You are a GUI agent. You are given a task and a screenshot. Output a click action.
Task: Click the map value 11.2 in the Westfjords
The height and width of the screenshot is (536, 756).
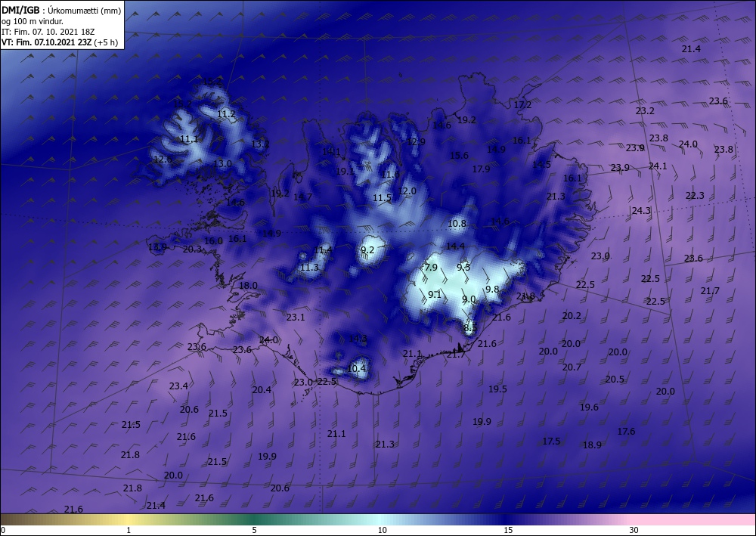[x=226, y=114]
